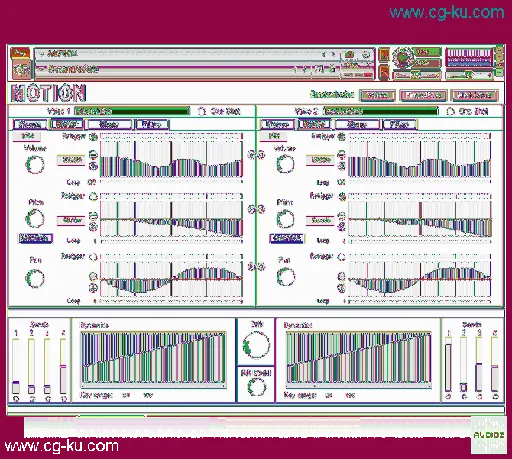Image resolution: width=512 pixels, height=459 pixels.
Task: Open the Voice 1 sound selection dropdown
Action: (x=132, y=111)
